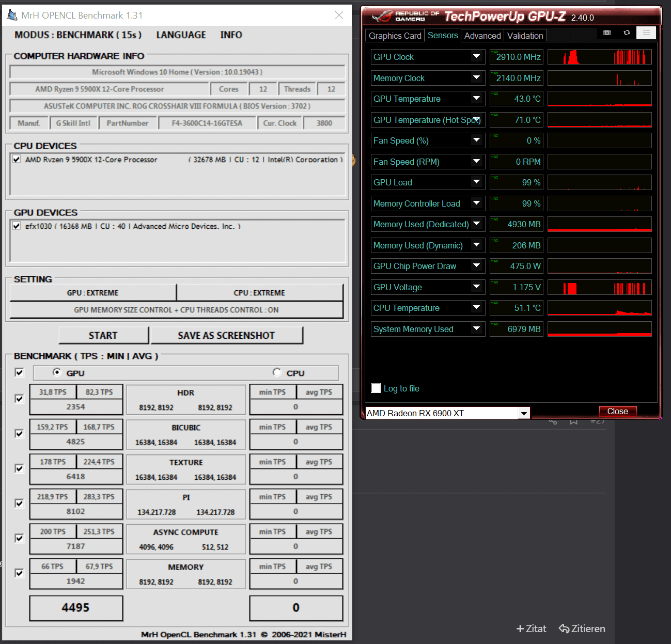Open the GPU Load sensor dropdown
The height and width of the screenshot is (644, 671).
click(x=476, y=182)
